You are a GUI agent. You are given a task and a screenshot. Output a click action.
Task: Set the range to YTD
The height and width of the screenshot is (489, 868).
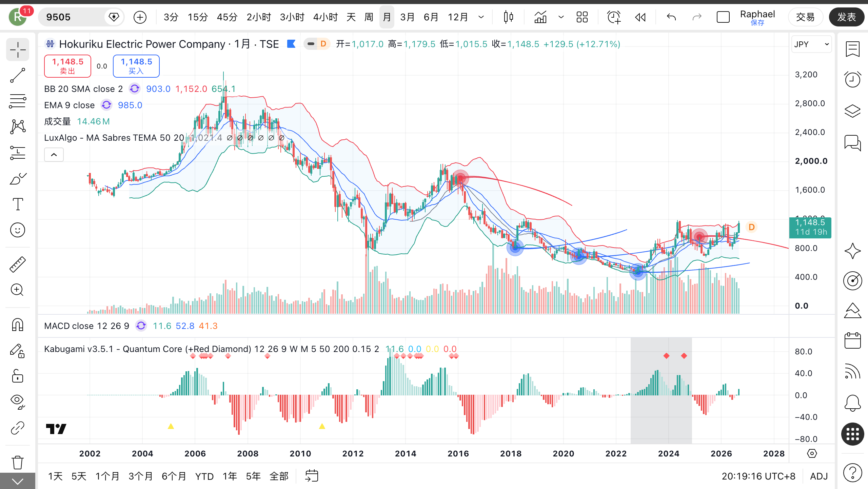[204, 476]
